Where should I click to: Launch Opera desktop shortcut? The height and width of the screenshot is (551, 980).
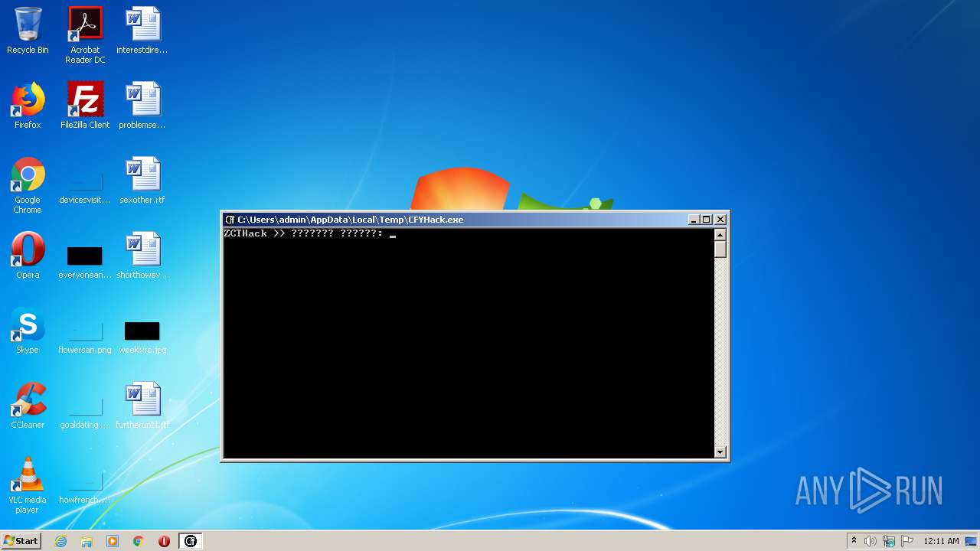pos(28,256)
